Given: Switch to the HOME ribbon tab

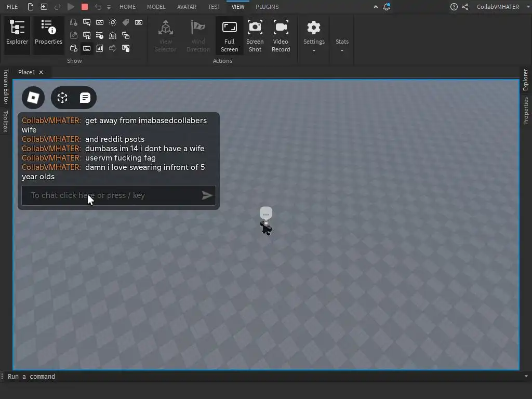Looking at the screenshot, I should pyautogui.click(x=128, y=7).
